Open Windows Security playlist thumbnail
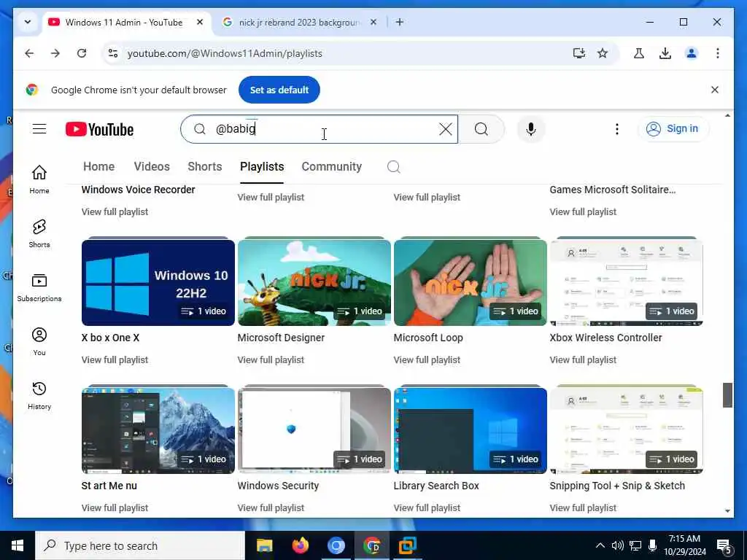 pos(314,430)
